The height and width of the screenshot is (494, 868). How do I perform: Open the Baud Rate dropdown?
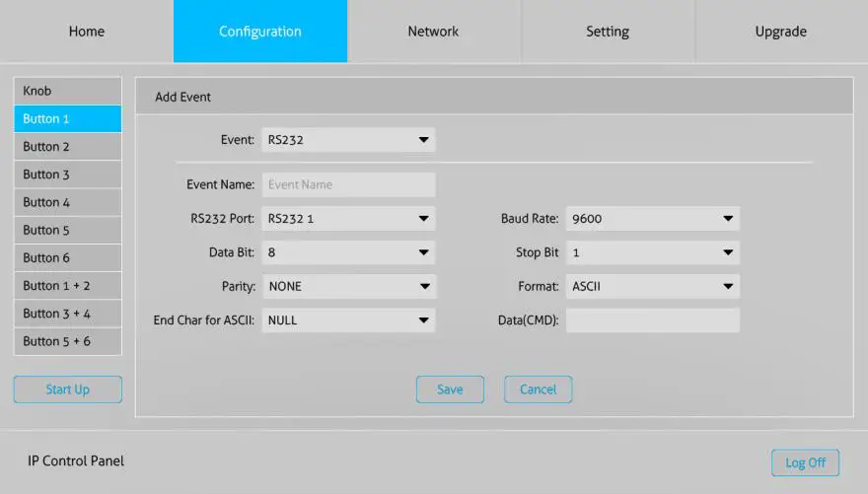coord(653,219)
